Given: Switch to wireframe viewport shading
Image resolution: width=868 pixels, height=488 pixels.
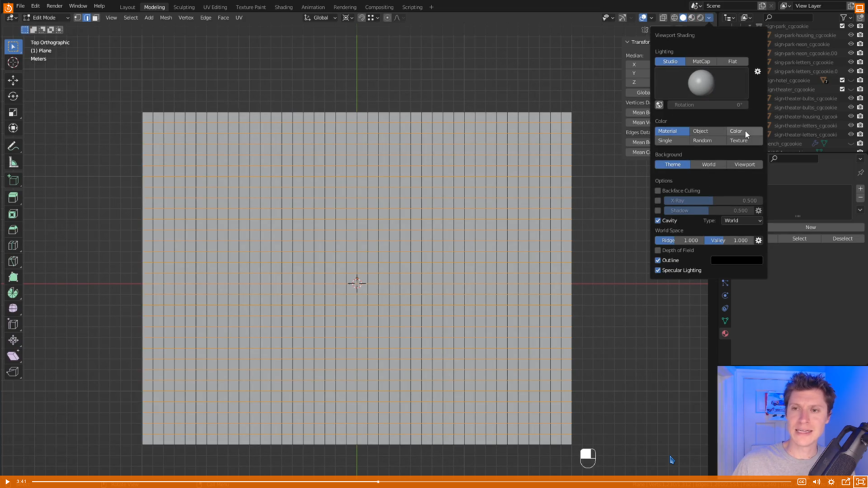Looking at the screenshot, I should (675, 18).
